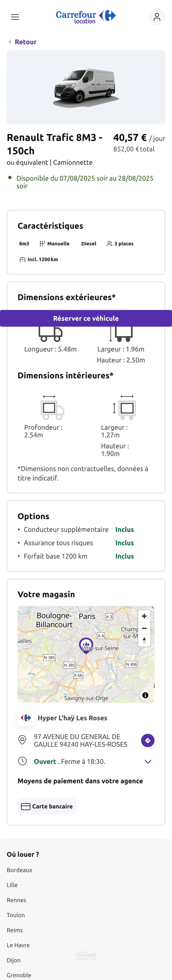Click the Carrefour location logo
This screenshot has width=172, height=980.
click(86, 17)
